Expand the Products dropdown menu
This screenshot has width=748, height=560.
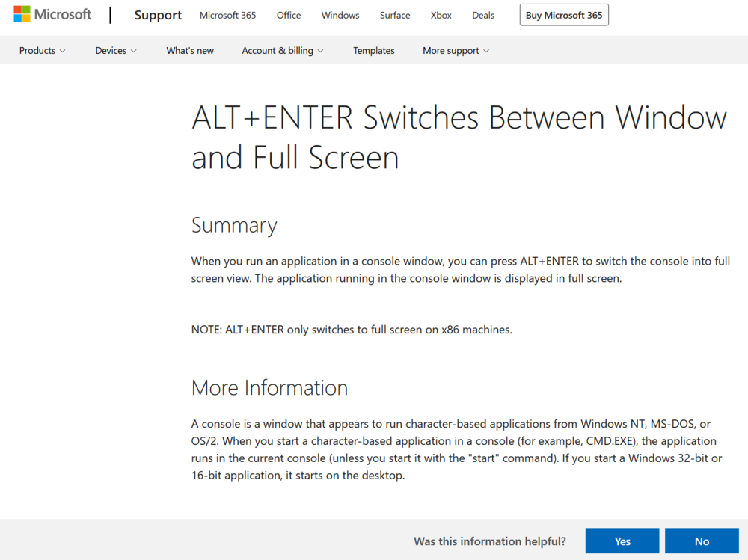(43, 51)
